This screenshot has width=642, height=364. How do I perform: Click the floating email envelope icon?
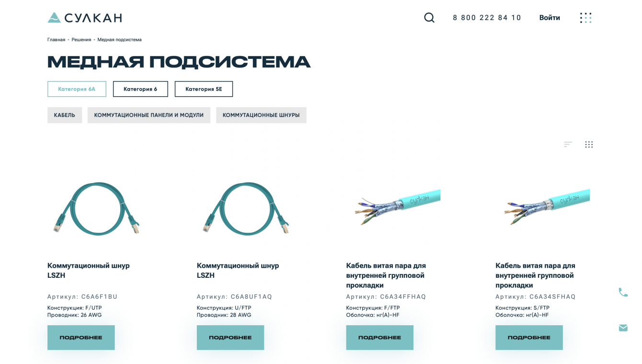tap(623, 328)
